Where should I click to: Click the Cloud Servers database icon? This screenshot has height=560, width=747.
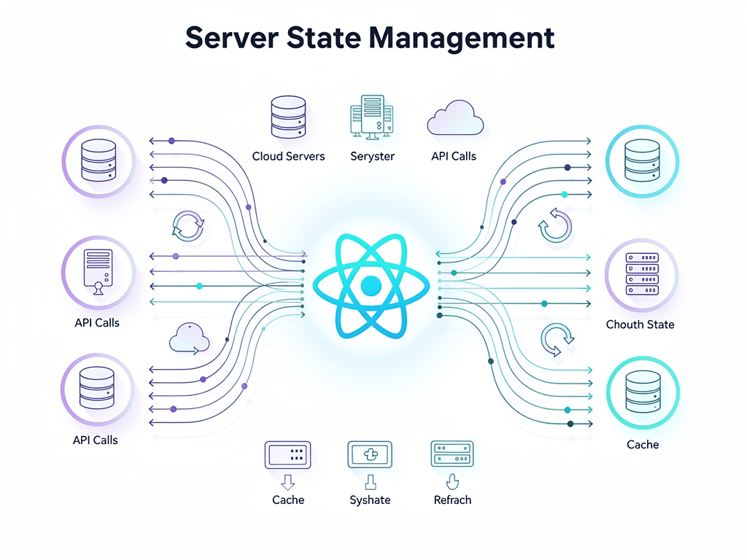288,117
